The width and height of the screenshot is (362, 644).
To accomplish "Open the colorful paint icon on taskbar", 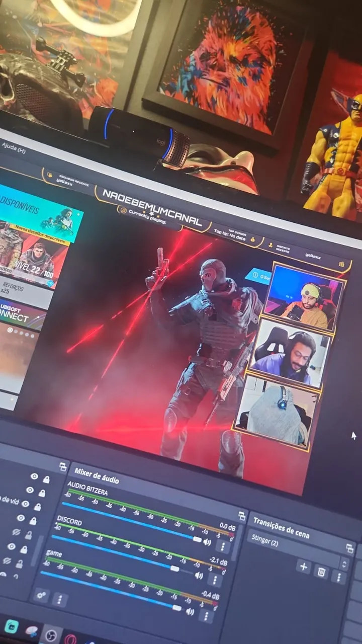I will (32, 631).
